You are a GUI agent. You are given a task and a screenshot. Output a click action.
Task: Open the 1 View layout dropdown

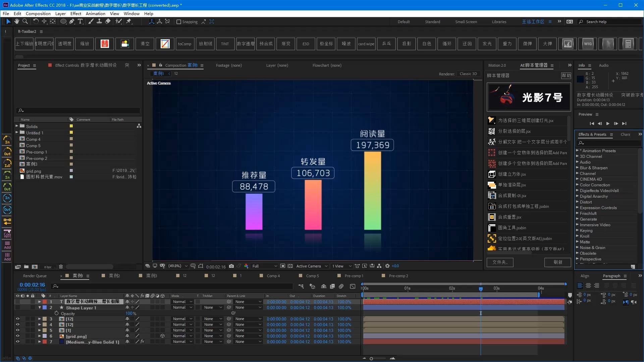pyautogui.click(x=341, y=266)
